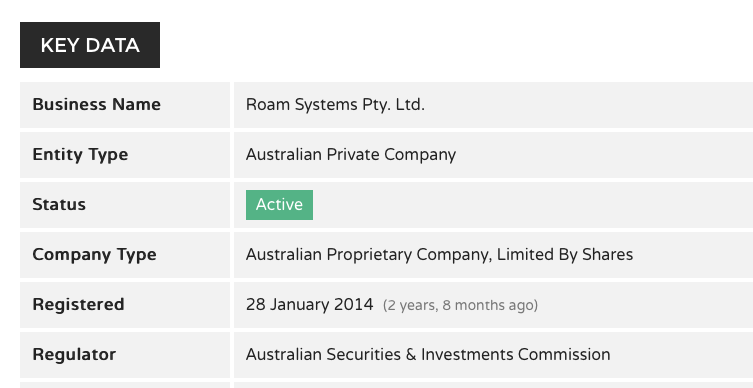753x388 pixels.
Task: Click the Registered label cell
Action: click(125, 305)
